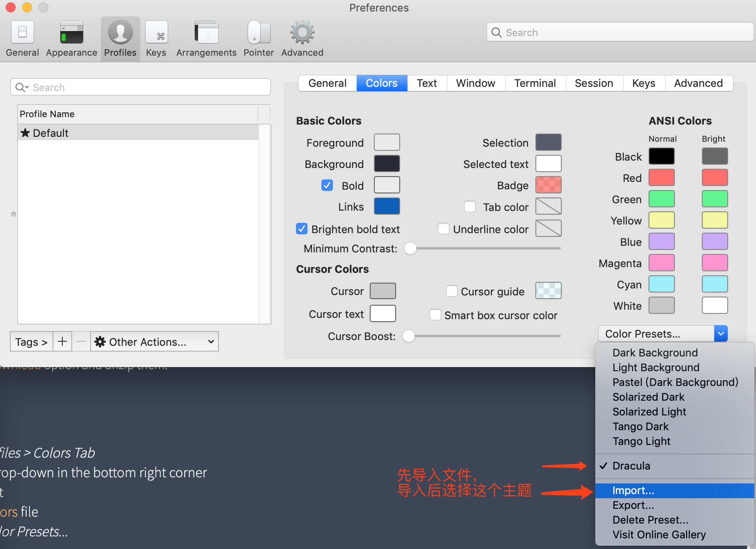Screen dimensions: 756x549
Task: Disable the Bold checkbox
Action: 327,185
